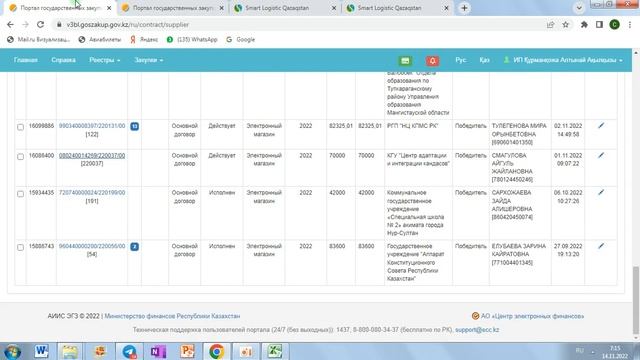Open WhatsApp bookmark
This screenshot has width=640, height=360.
click(192, 40)
